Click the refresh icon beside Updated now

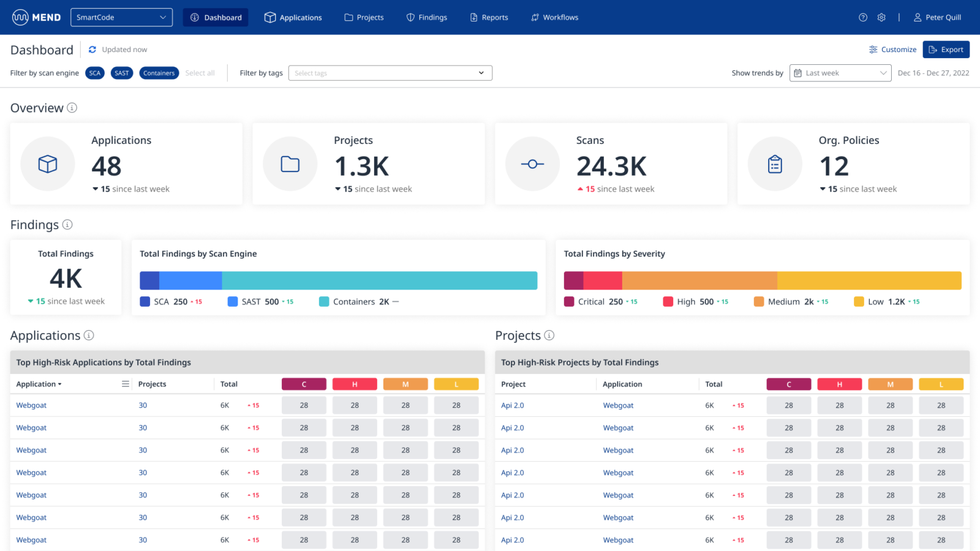[92, 50]
